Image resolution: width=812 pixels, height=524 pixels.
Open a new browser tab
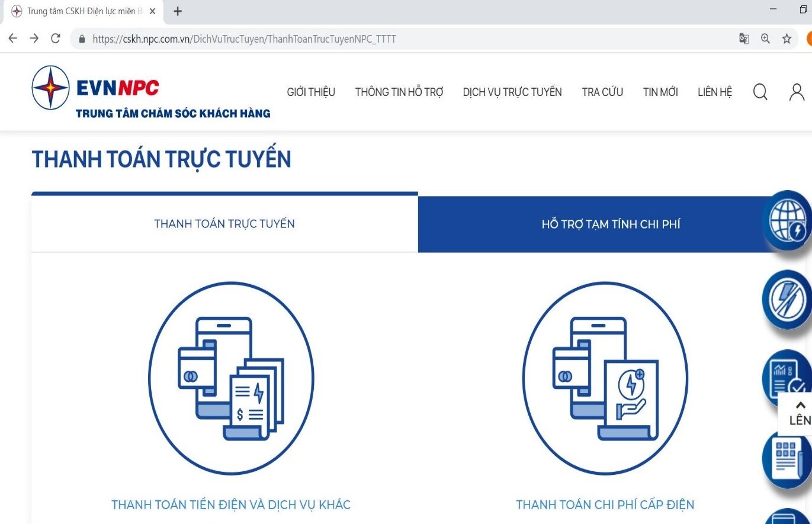(178, 11)
